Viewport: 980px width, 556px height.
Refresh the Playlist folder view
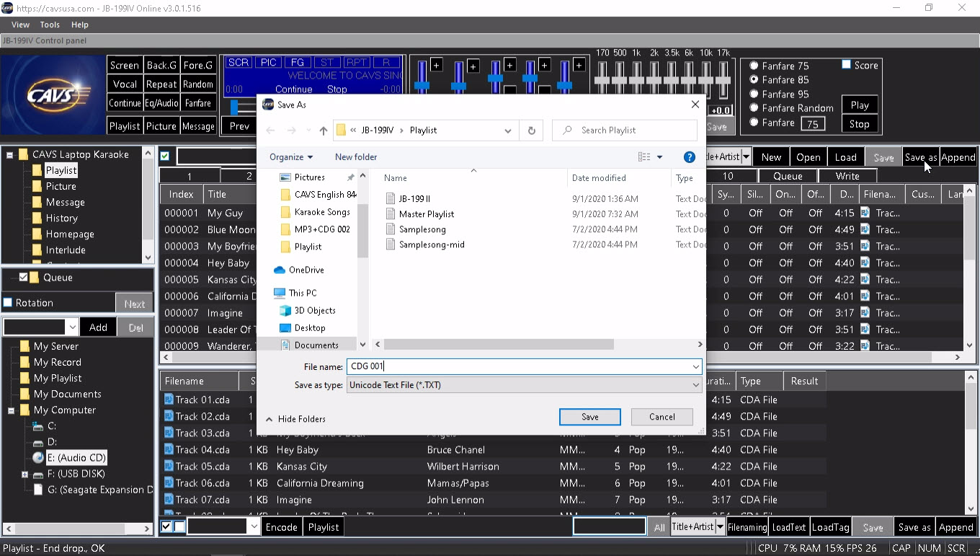pos(531,131)
